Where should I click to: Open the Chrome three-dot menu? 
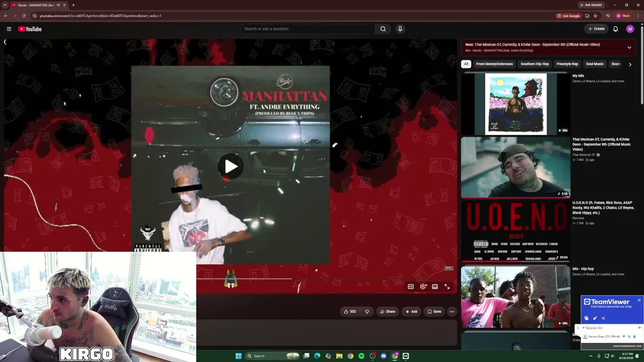638,16
